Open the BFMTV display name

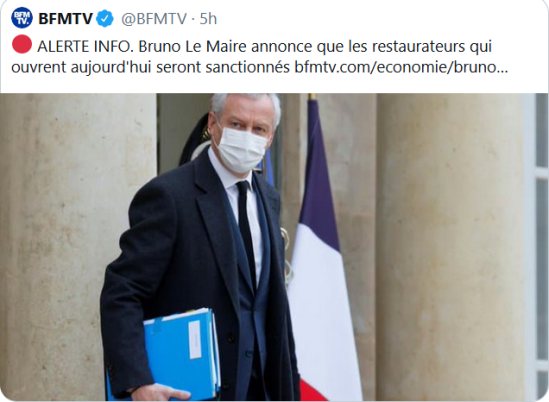[x=65, y=19]
